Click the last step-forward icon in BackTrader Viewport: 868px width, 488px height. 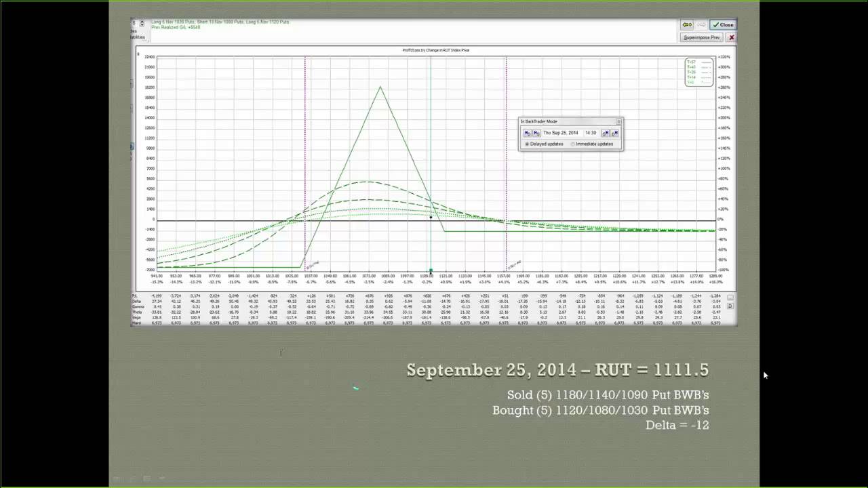pos(614,133)
